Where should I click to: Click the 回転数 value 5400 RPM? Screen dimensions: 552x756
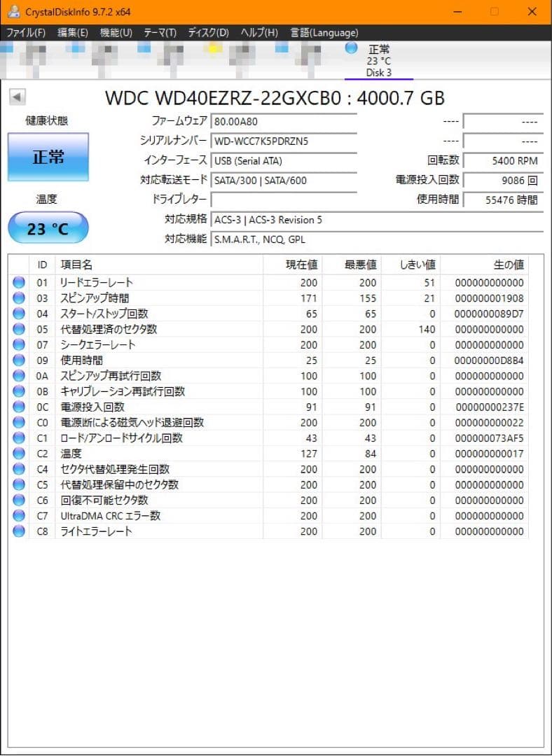click(x=503, y=160)
